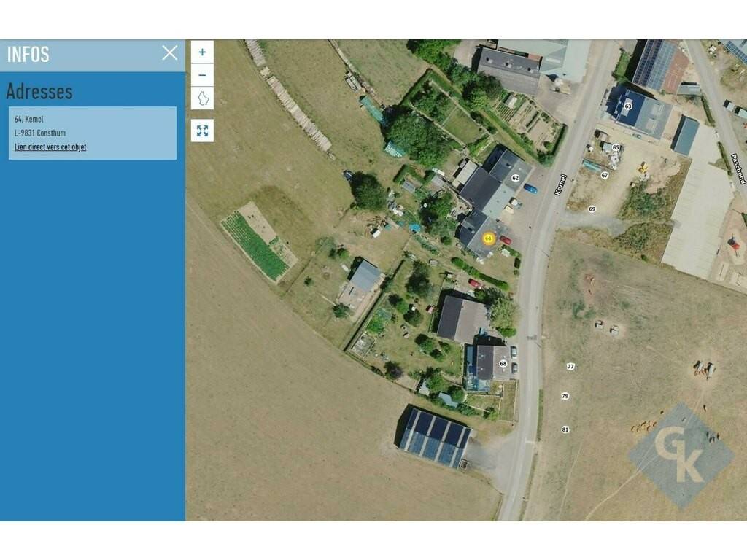Zoom in with the plus button
The height and width of the screenshot is (560, 747).
click(x=202, y=52)
